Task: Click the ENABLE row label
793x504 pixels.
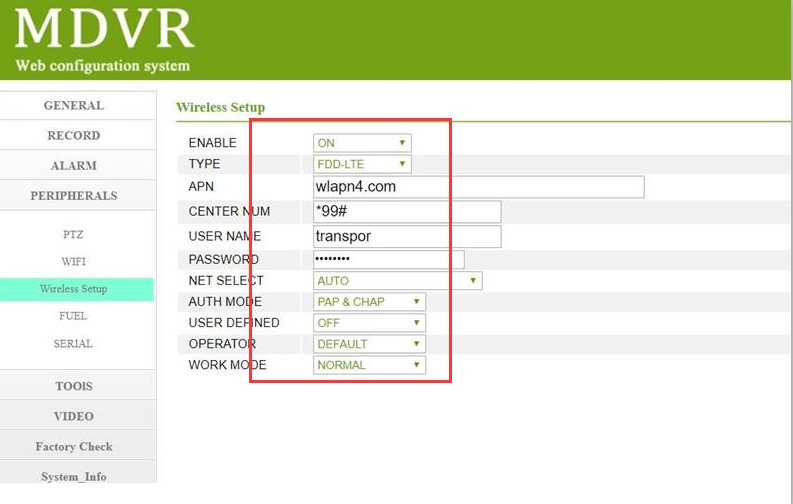Action: tap(212, 143)
